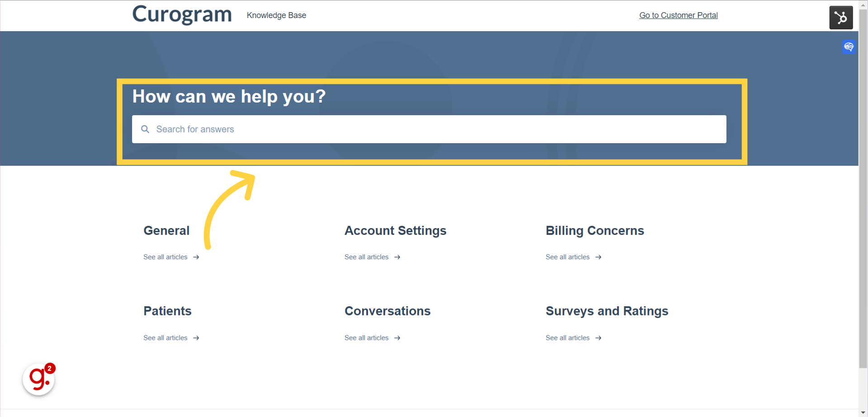Image resolution: width=868 pixels, height=417 pixels.
Task: Click the Curogram logo
Action: point(182,14)
